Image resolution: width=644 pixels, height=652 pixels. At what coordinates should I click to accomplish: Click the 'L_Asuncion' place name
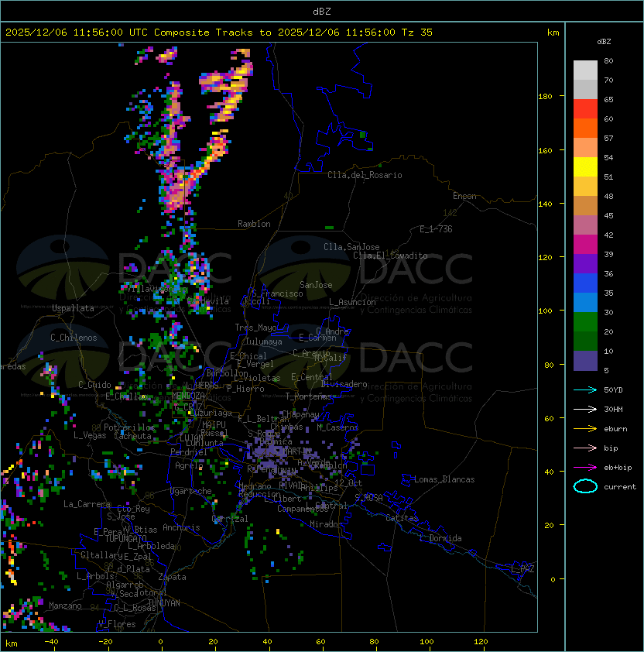(352, 302)
